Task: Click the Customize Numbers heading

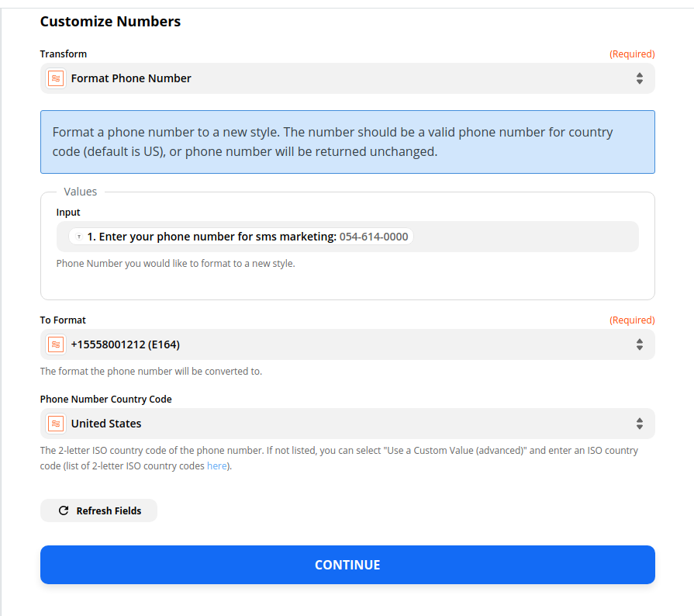Action: (x=110, y=21)
